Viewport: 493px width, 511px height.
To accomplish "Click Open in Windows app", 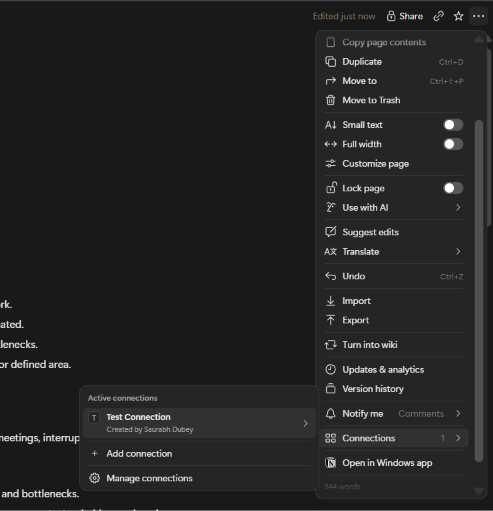I will click(394, 463).
